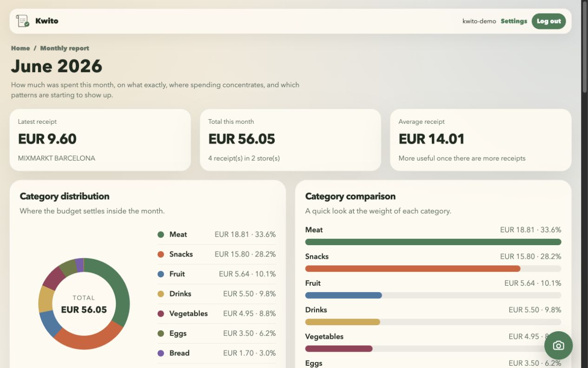Click the orange Snacks legend dot
The height and width of the screenshot is (368, 588).
click(161, 254)
